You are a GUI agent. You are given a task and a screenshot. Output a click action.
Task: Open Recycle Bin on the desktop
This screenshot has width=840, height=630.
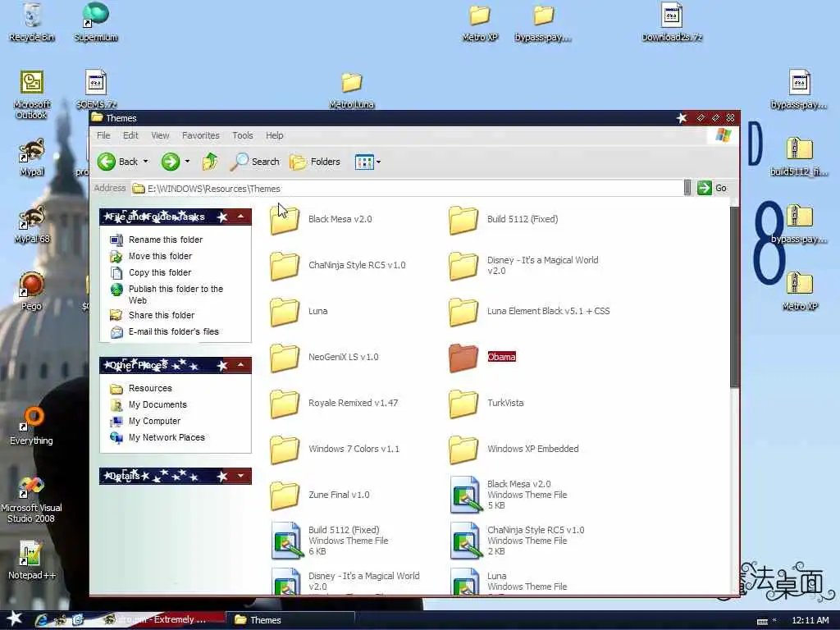[32, 22]
